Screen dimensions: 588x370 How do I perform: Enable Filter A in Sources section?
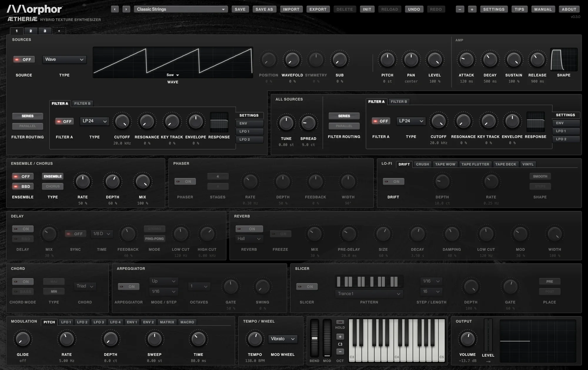(x=64, y=121)
